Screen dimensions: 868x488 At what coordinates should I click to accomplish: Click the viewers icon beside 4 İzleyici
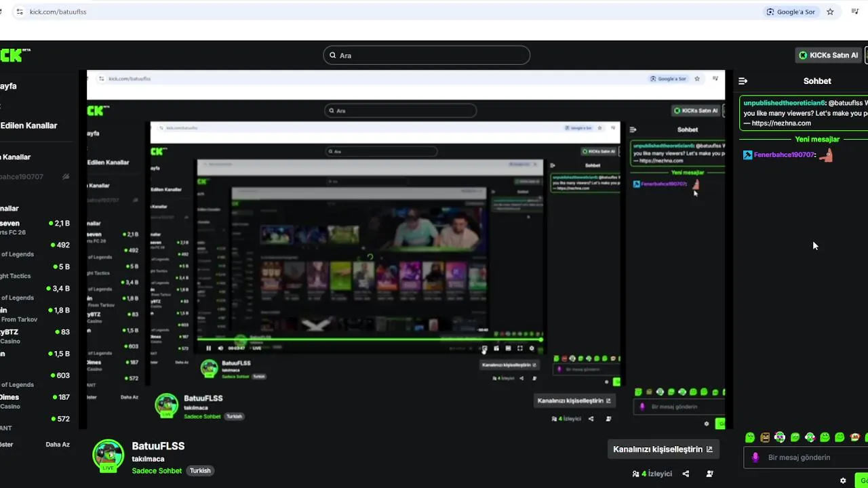tap(635, 474)
